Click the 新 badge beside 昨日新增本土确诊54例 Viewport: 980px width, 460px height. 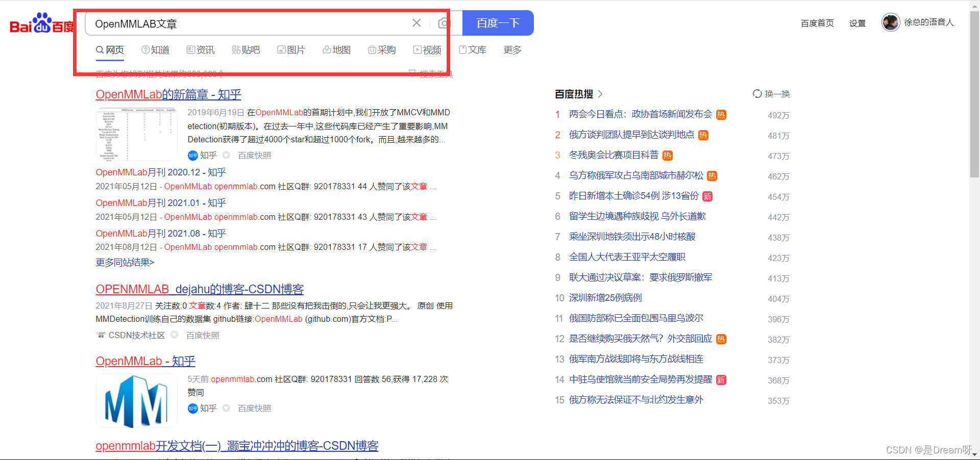click(x=707, y=196)
